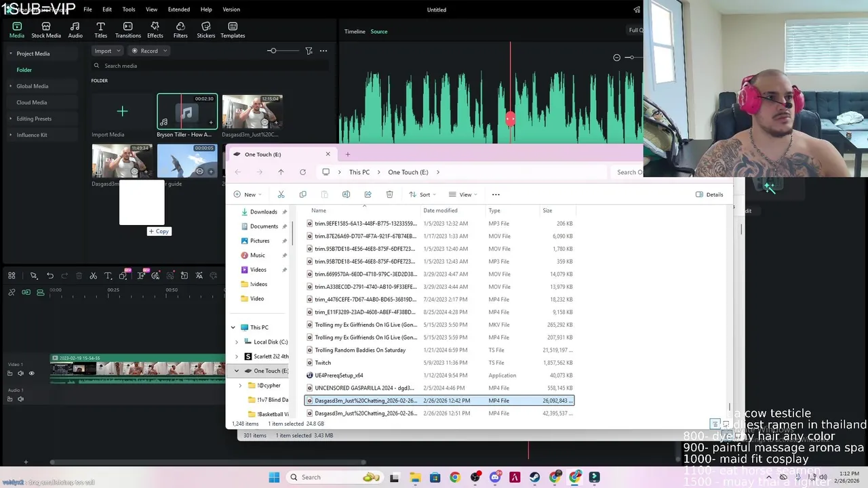Open the Sort dropdown
This screenshot has width=868, height=488.
422,195
